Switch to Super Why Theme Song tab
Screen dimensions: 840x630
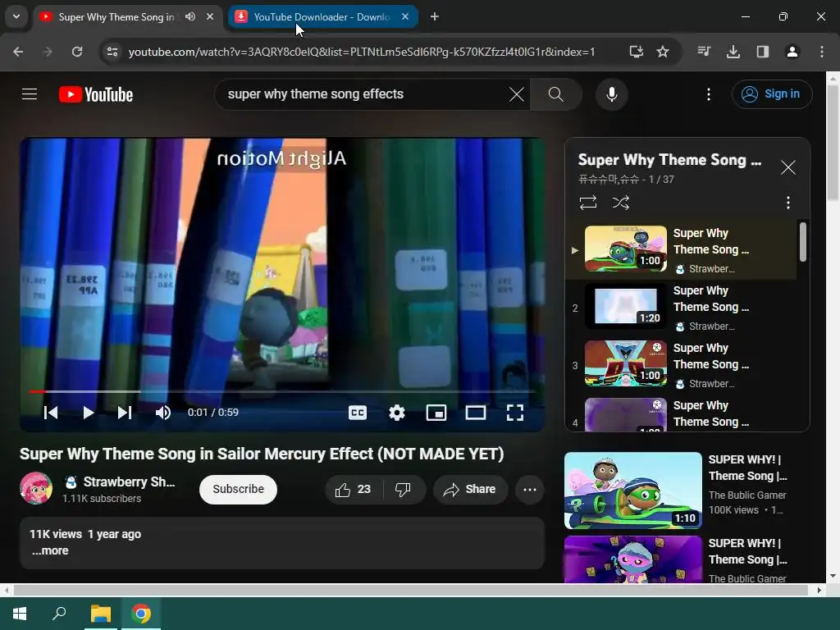point(115,17)
